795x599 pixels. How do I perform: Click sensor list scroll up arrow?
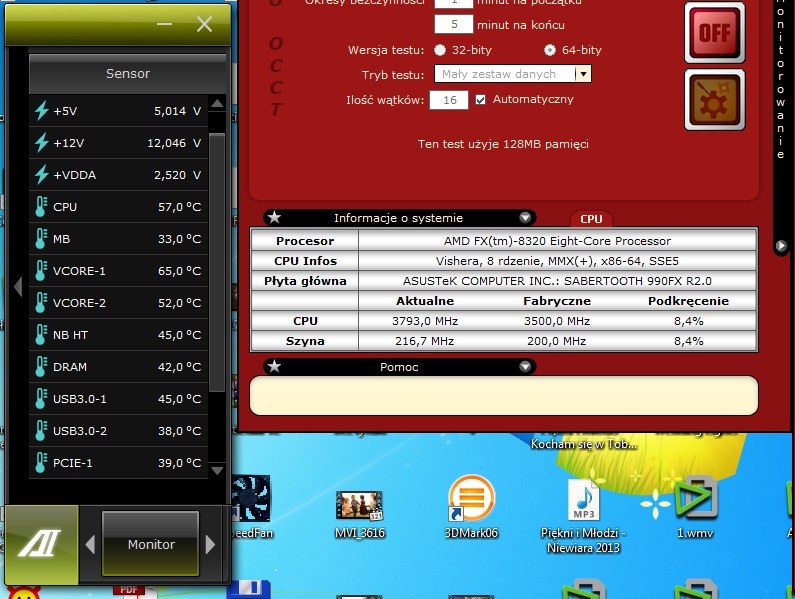(x=217, y=103)
